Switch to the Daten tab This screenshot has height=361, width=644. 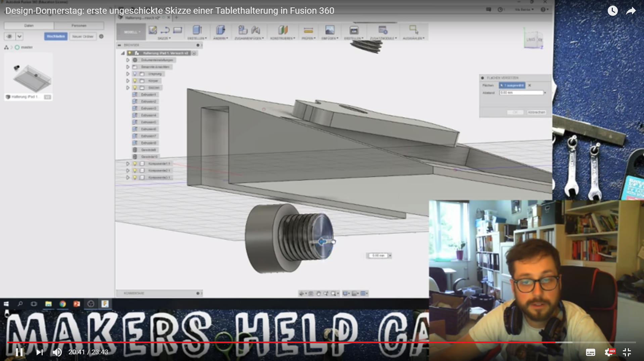pos(29,26)
